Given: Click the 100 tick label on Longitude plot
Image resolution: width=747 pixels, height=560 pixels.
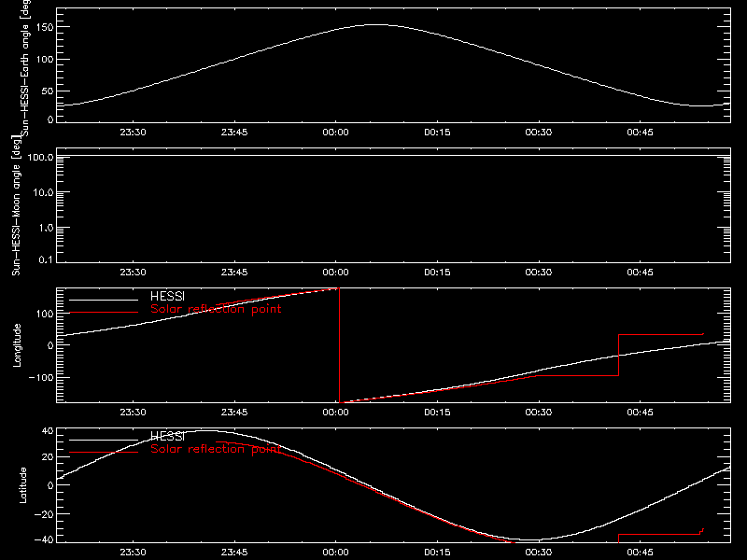Looking at the screenshot, I should 45,314.
